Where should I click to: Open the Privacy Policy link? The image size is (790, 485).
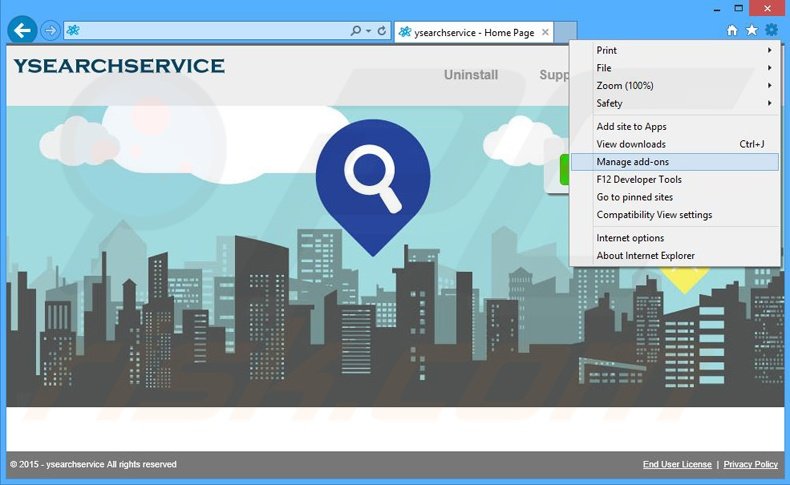pos(751,464)
